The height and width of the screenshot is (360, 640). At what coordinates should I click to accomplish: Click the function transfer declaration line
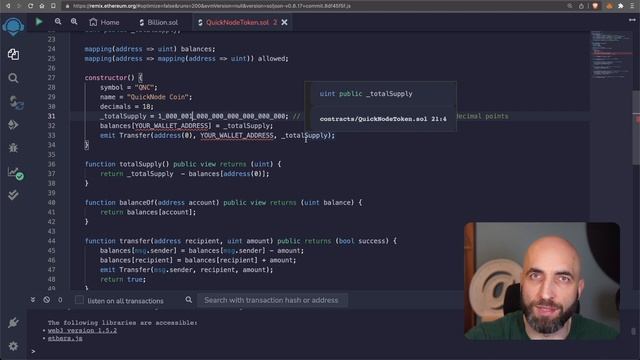tap(241, 241)
